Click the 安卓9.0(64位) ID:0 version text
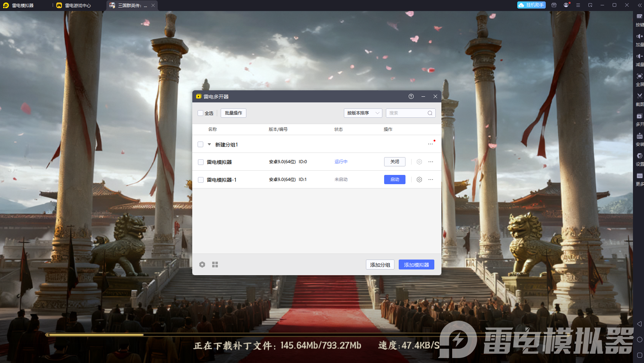 pos(288,162)
